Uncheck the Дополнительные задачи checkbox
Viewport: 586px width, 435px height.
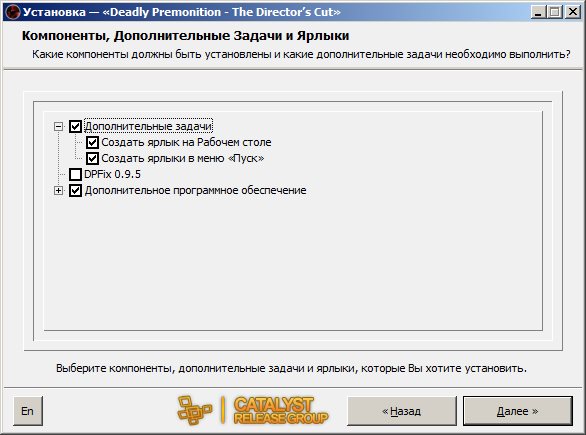pos(75,126)
